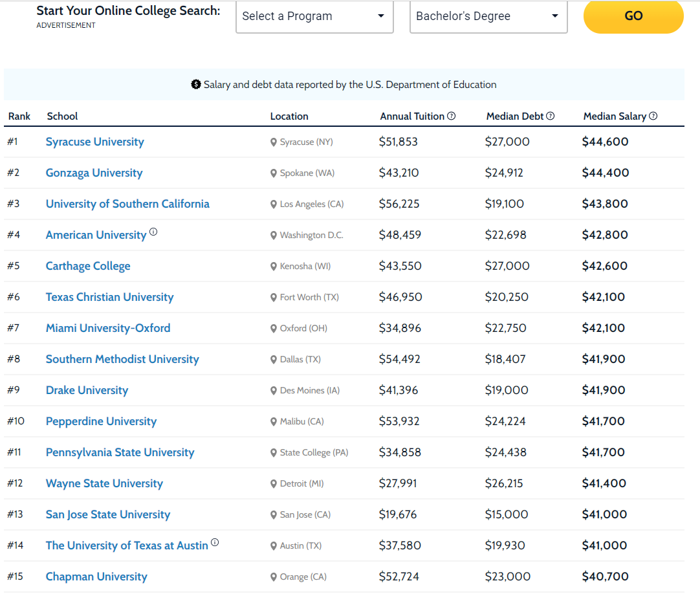Click info icon next to American University
The width and height of the screenshot is (700, 594).
pos(153,232)
